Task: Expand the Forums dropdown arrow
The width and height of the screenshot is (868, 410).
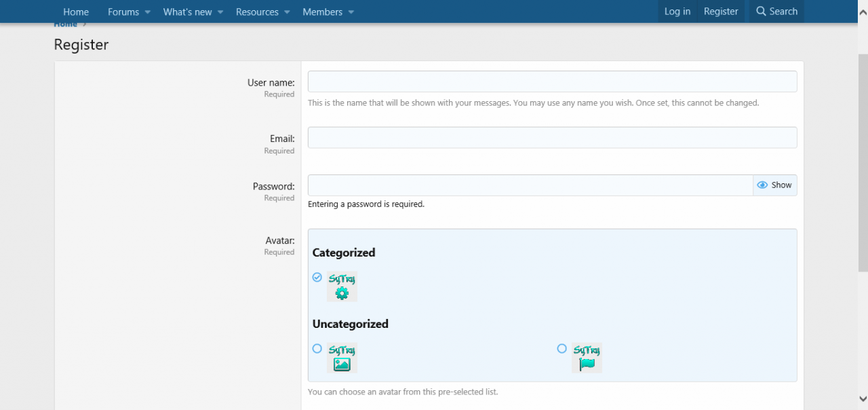Action: [147, 12]
